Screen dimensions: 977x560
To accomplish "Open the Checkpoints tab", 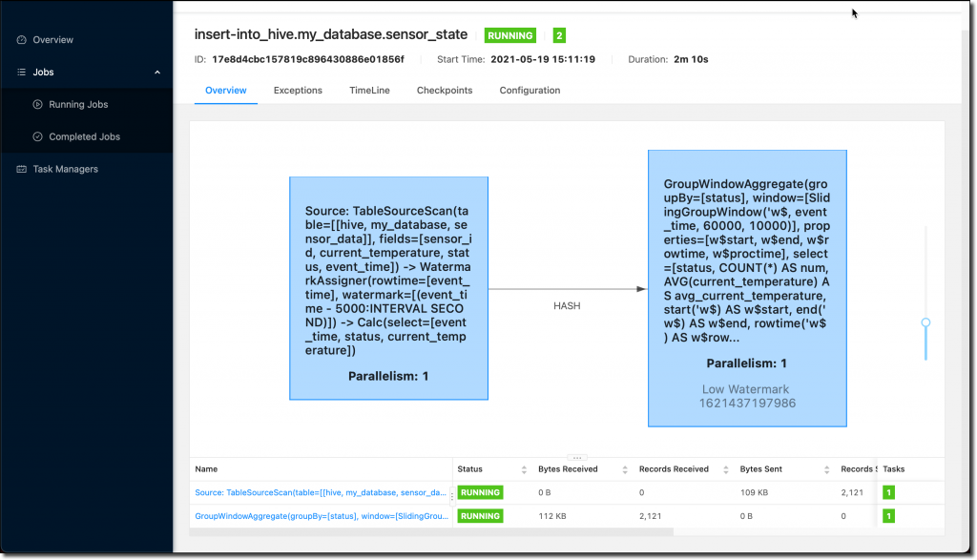I will pos(445,90).
